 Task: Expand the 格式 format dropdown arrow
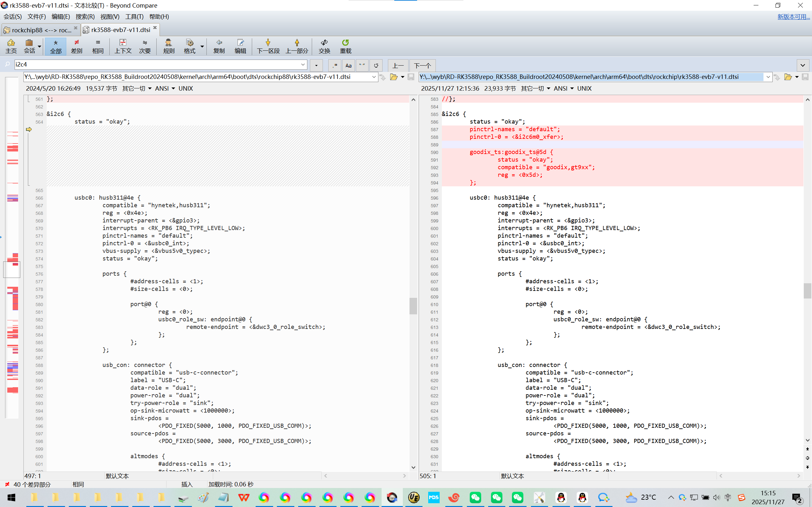[x=202, y=46]
